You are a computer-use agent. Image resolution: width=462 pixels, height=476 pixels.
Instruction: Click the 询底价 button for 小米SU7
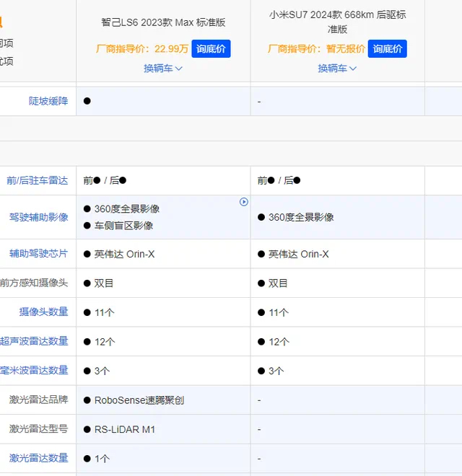(x=387, y=48)
